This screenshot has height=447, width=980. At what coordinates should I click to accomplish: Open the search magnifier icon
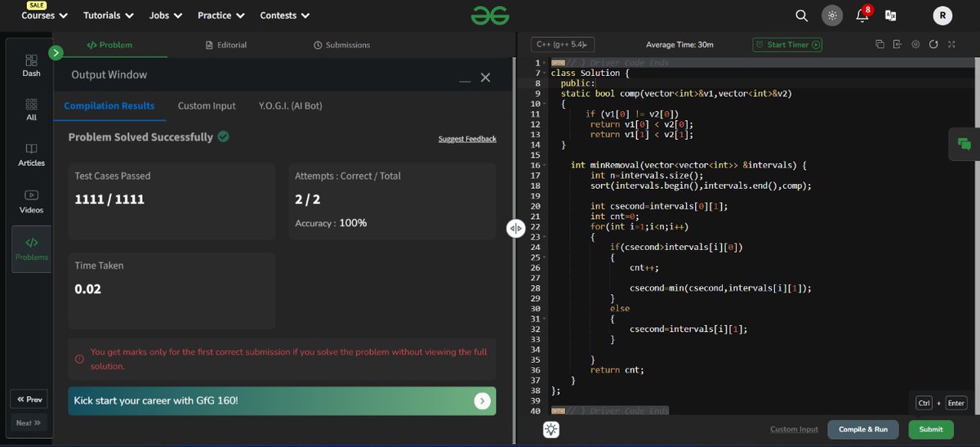(x=802, y=16)
